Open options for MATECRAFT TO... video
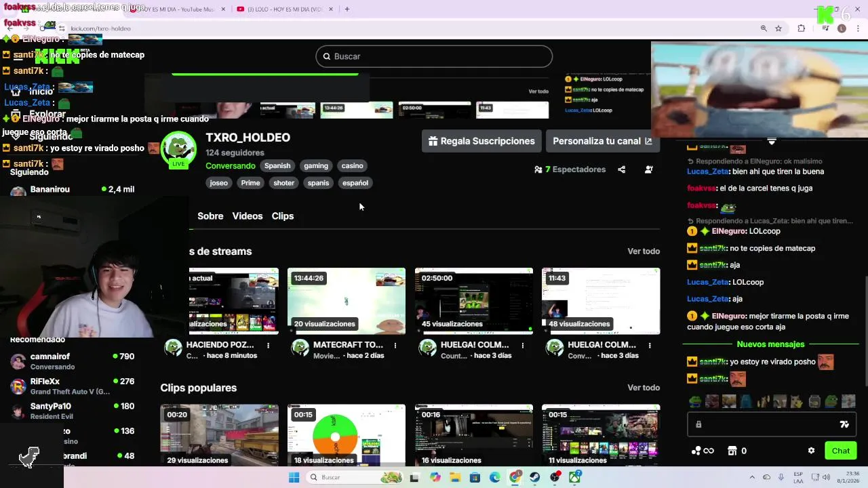This screenshot has width=868, height=488. pos(395,346)
